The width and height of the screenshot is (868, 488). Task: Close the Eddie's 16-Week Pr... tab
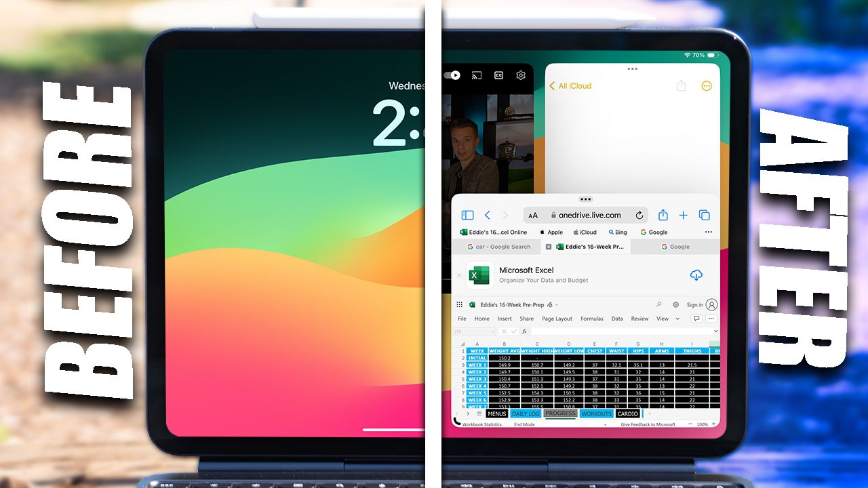[x=549, y=247]
